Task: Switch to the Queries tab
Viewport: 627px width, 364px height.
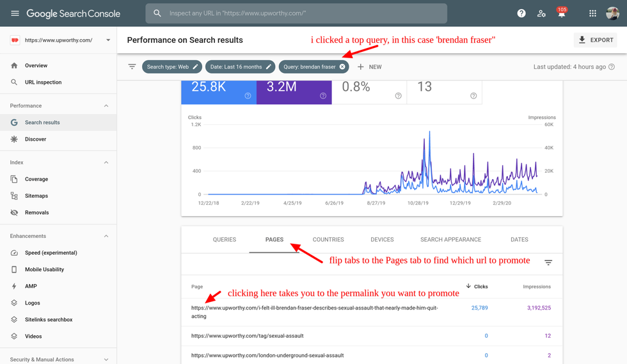Action: click(224, 240)
